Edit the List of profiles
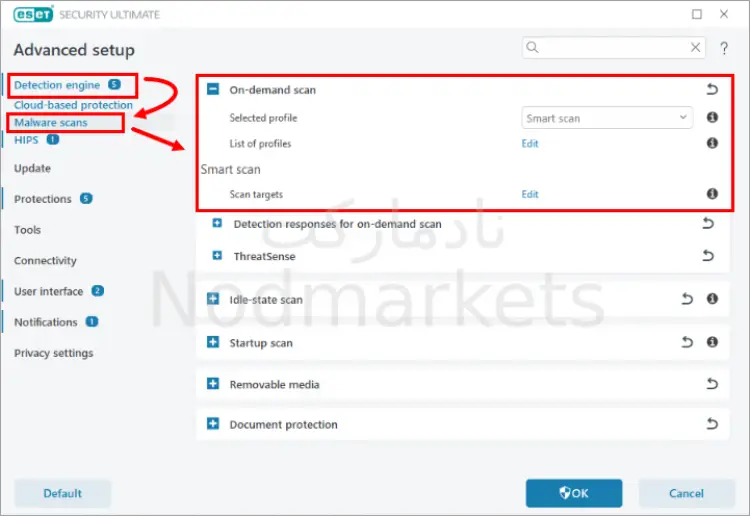The image size is (750, 516). 529,143
